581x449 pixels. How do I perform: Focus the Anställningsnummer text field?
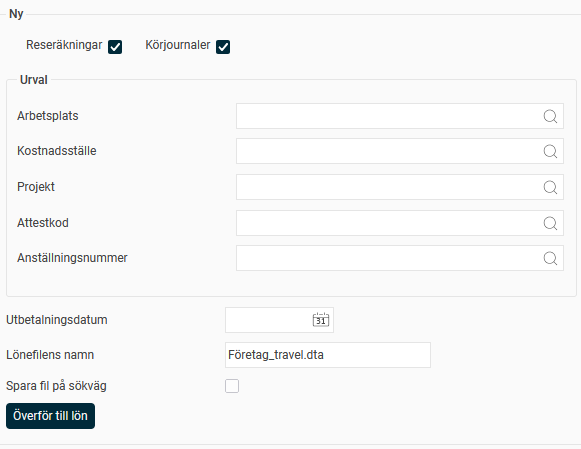[x=389, y=258]
